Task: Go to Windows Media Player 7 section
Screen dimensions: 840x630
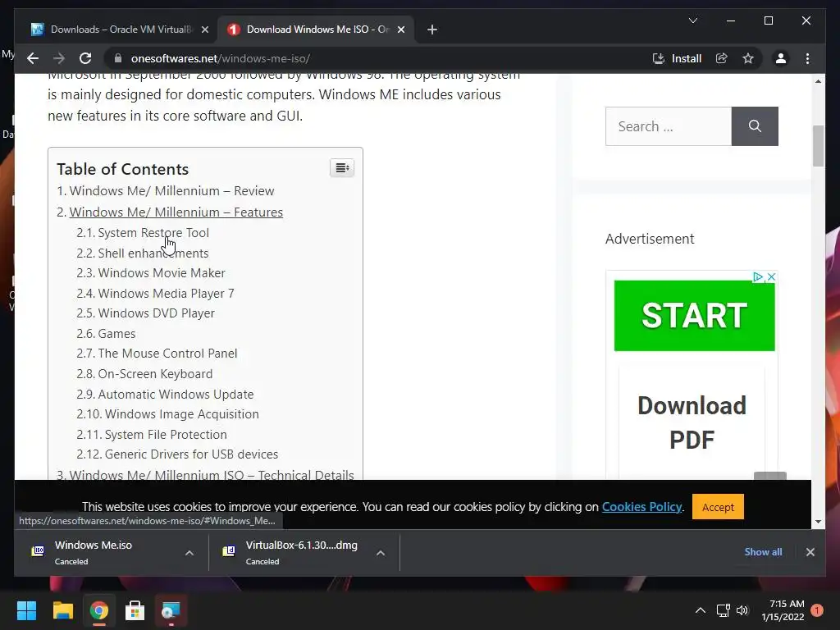Action: click(166, 293)
